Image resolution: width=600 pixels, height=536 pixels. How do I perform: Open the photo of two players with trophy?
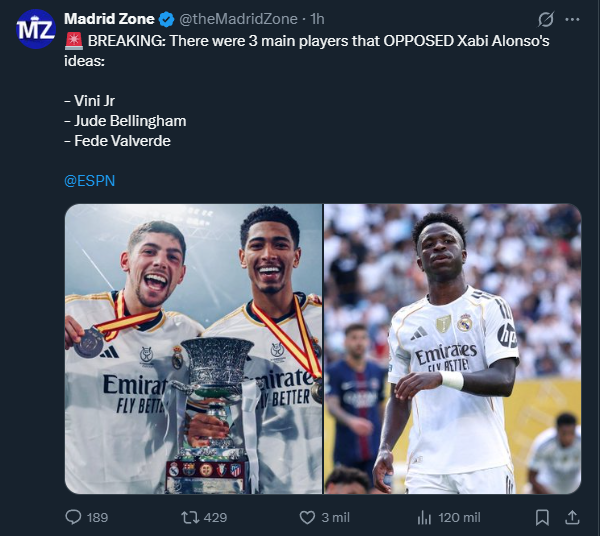click(x=194, y=349)
